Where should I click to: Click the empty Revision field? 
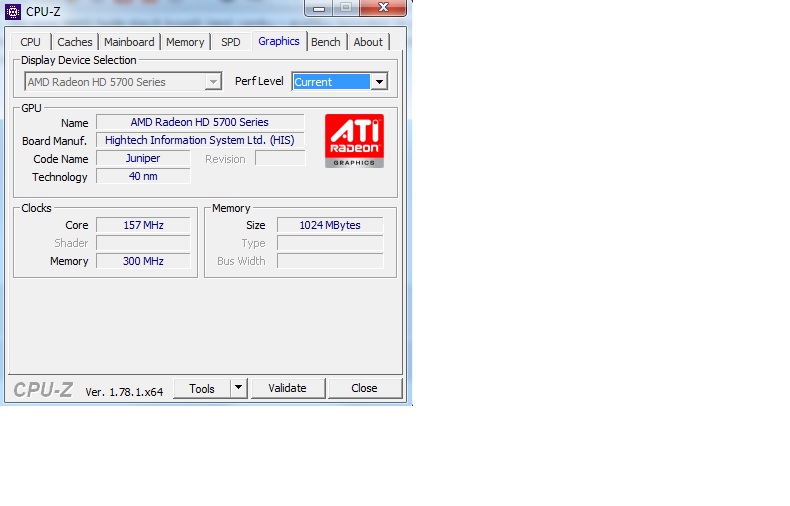280,158
